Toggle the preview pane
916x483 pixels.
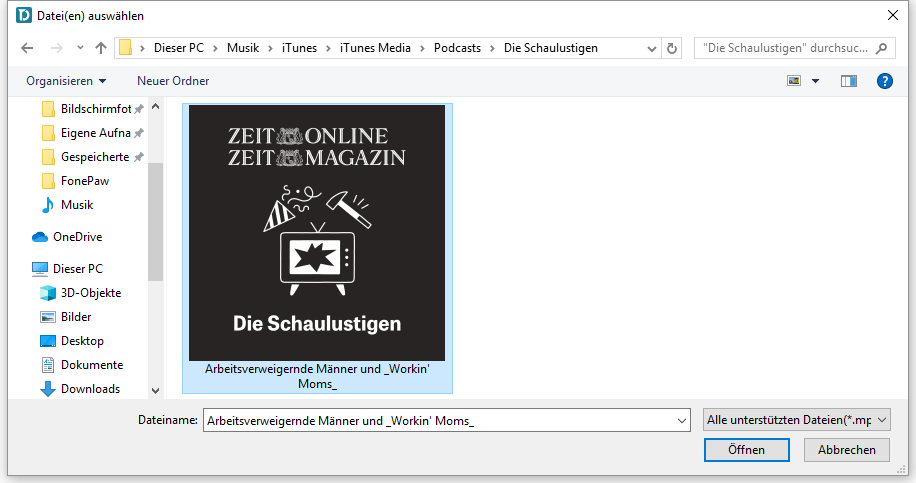849,81
